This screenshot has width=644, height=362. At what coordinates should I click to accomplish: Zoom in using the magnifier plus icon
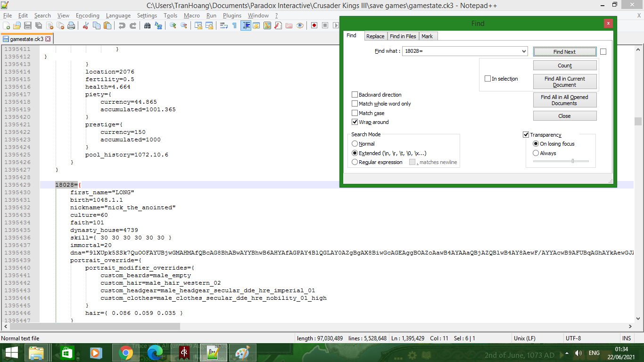173,25
